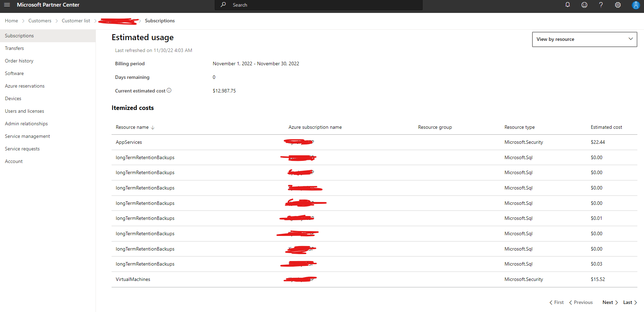Open the notifications bell
644x312 pixels.
click(568, 5)
